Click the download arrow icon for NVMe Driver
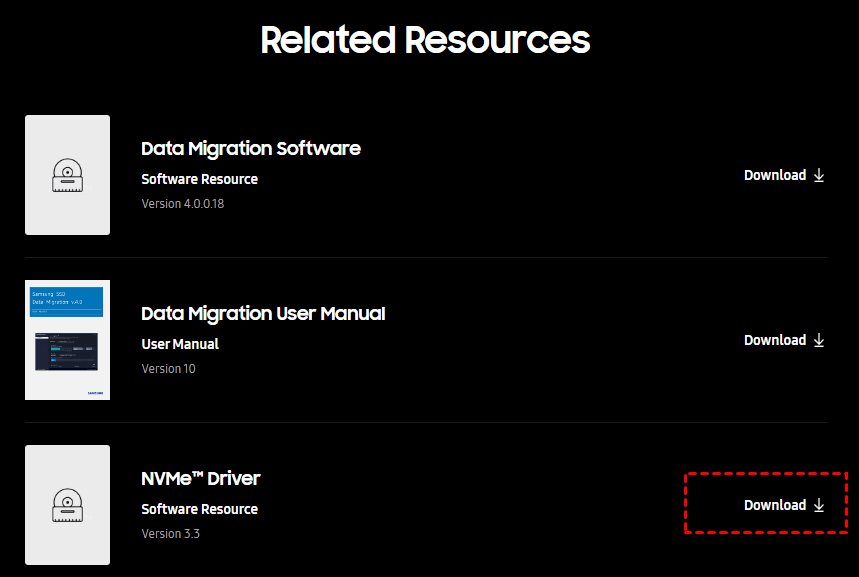Screen dimensions: 859x577 [819, 505]
